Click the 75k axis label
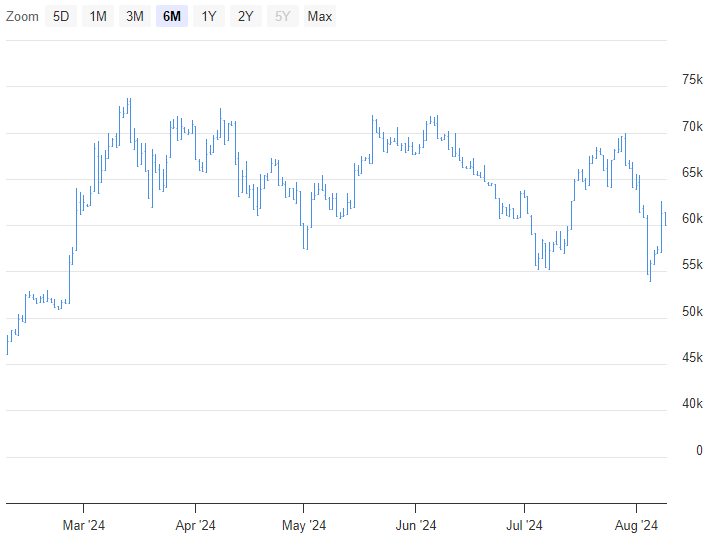This screenshot has width=717, height=542. [x=692, y=80]
